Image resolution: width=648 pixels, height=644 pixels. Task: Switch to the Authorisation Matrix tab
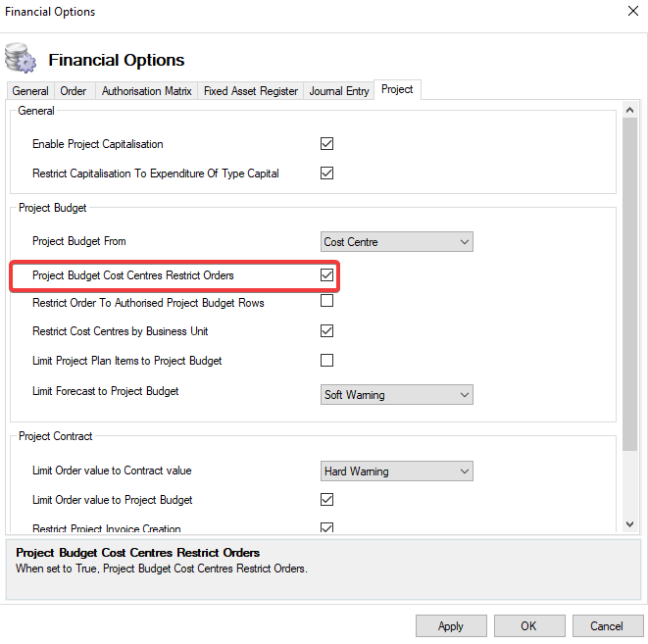pyautogui.click(x=147, y=91)
